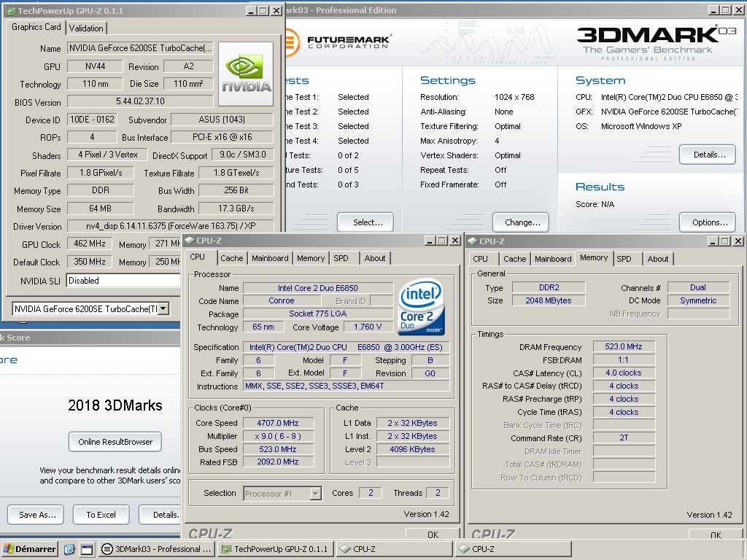This screenshot has width=747, height=560.
Task: Click the Bus Interface PCI-E x16 @ x16 value
Action: (222, 136)
